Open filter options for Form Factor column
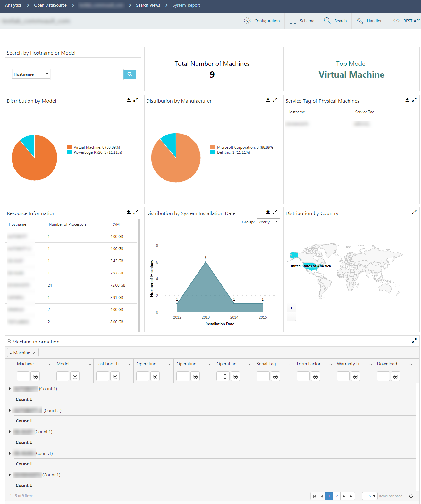The width and height of the screenshot is (421, 504). click(316, 377)
